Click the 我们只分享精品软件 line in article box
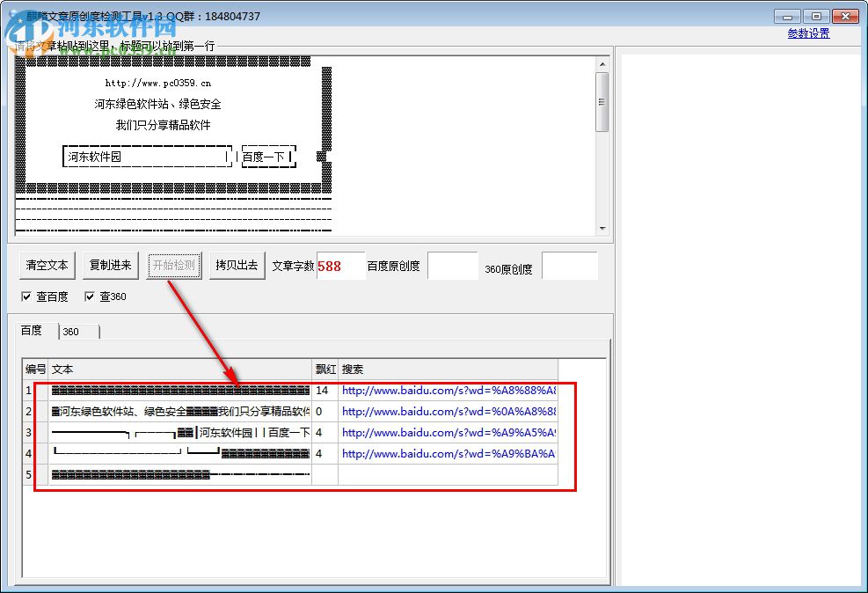Viewport: 868px width, 593px height. [x=164, y=125]
